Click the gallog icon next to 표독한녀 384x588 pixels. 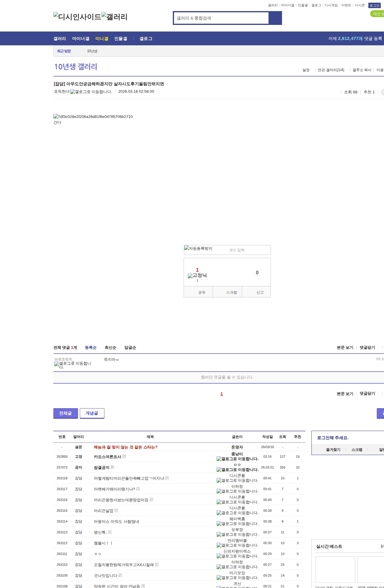tap(91, 92)
